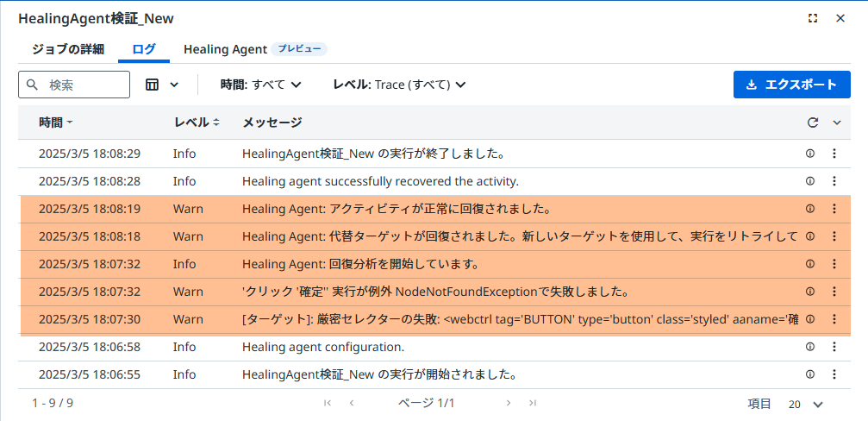Switch to ジョブの詳細 tab
The image size is (868, 421).
[68, 49]
